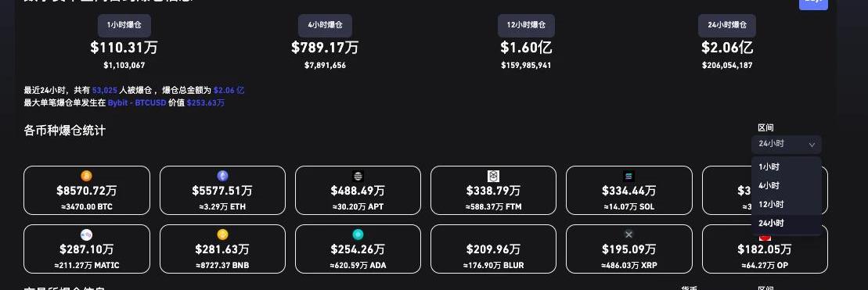Viewport: 868px width, 290px height.
Task: Click the FTM coin icon
Action: (493, 176)
